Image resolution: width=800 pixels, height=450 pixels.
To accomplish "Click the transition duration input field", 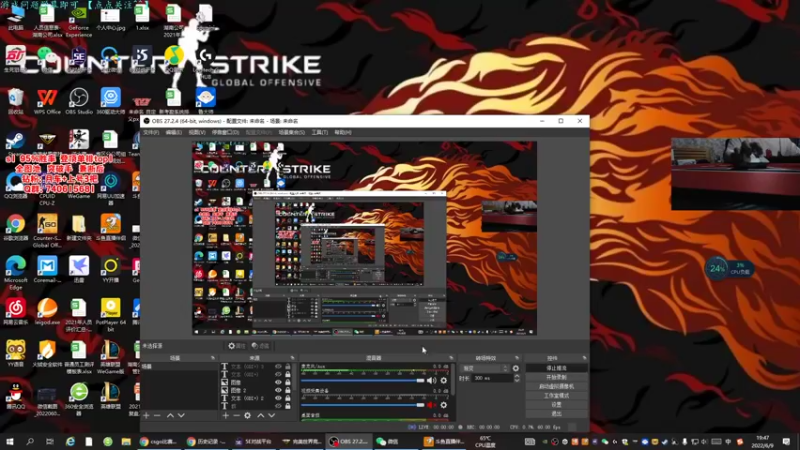I will 492,378.
